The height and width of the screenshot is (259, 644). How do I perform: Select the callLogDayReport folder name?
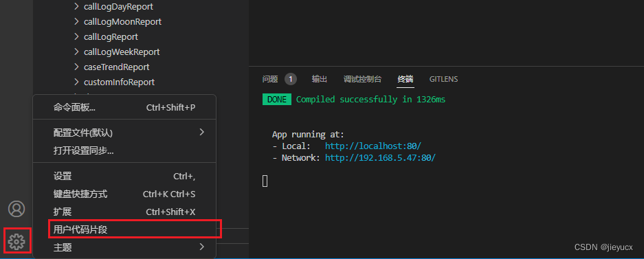pyautogui.click(x=118, y=7)
